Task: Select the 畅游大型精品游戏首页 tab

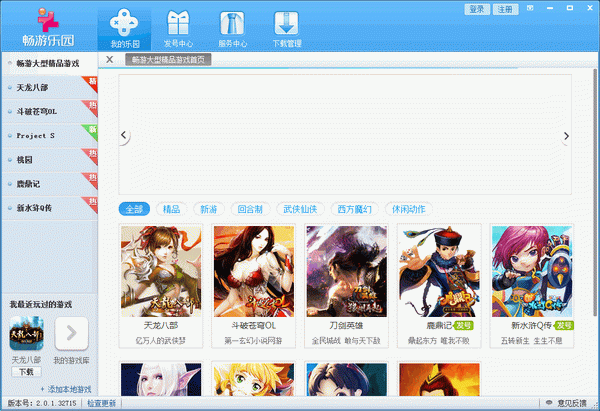Action: point(168,60)
